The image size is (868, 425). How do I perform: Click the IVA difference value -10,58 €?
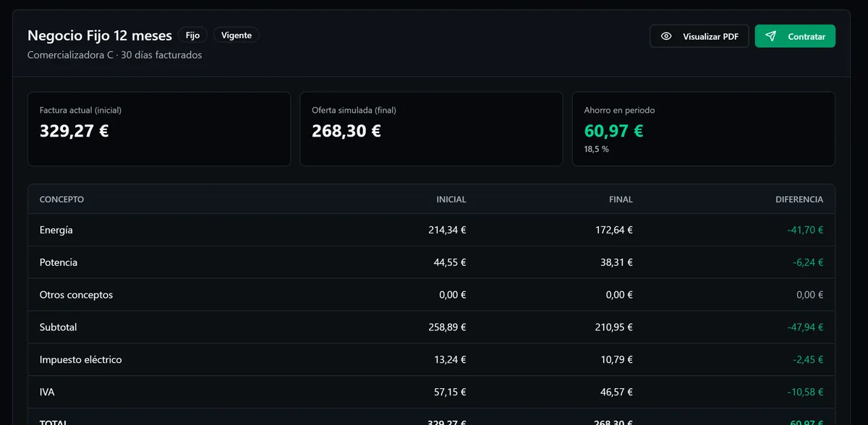tap(805, 392)
